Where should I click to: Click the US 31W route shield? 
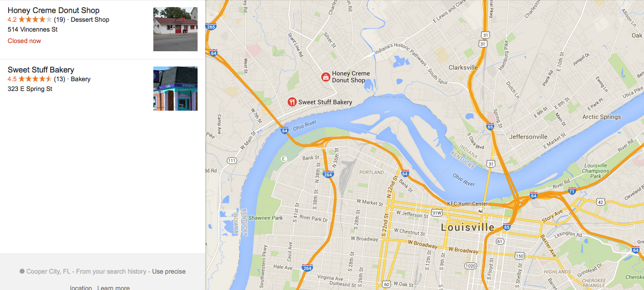[x=437, y=213]
